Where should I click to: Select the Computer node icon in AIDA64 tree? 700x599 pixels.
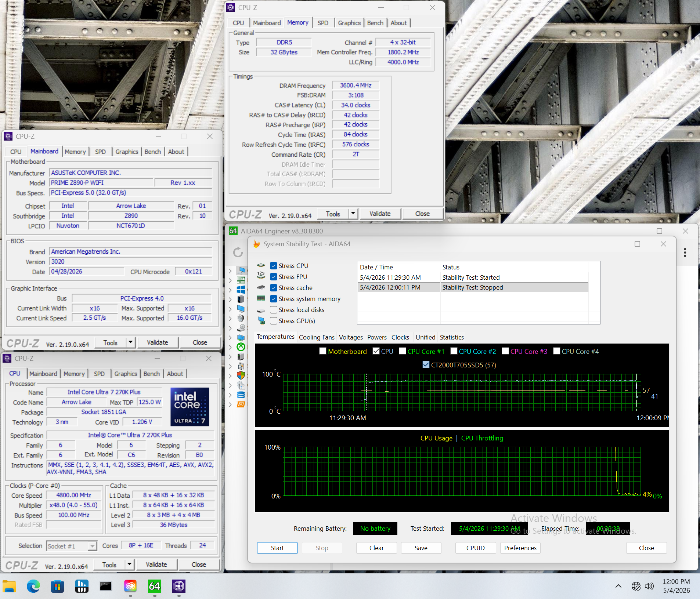pyautogui.click(x=241, y=271)
